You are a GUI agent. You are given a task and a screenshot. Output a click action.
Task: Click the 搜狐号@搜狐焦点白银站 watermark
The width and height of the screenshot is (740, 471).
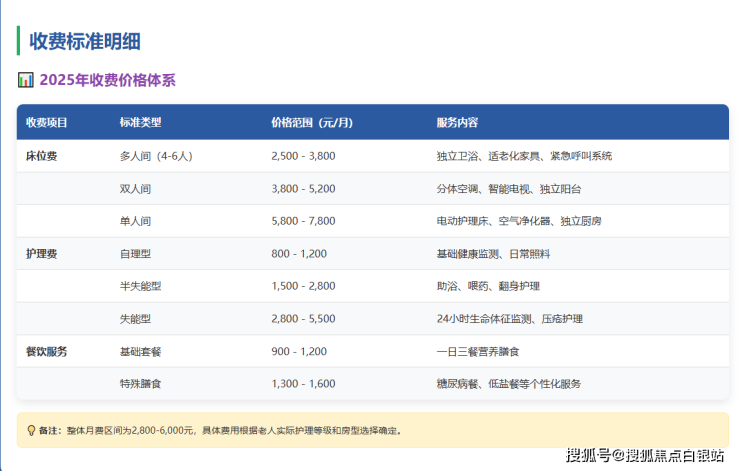pyautogui.click(x=645, y=456)
